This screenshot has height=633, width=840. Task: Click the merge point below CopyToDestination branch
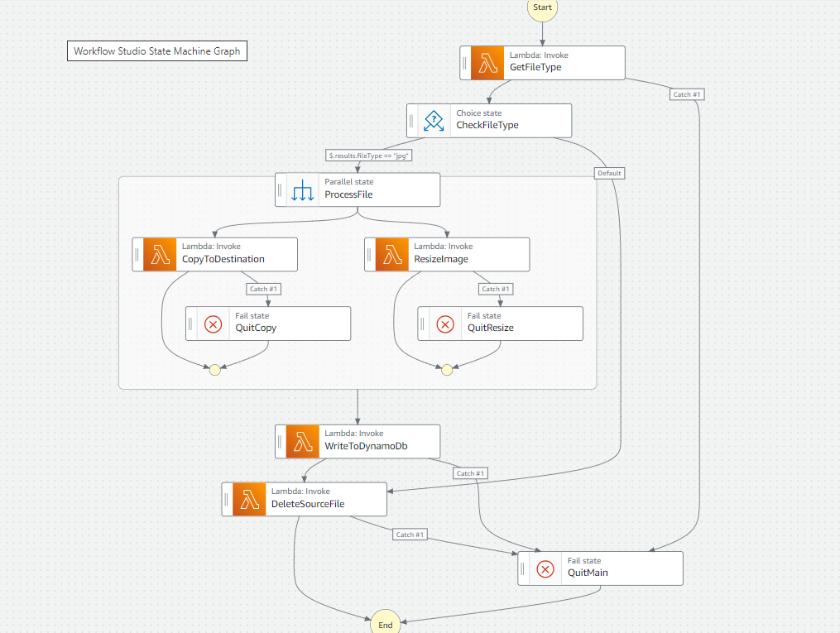214,370
